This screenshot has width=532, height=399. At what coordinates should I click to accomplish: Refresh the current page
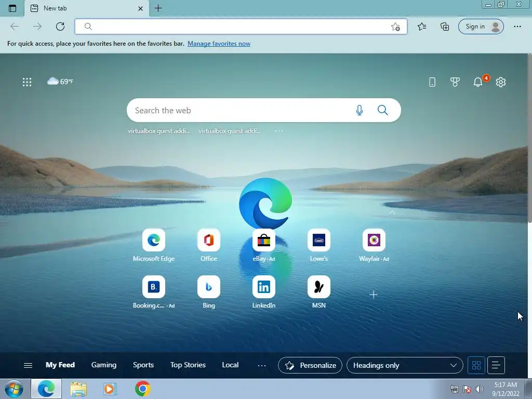click(60, 26)
